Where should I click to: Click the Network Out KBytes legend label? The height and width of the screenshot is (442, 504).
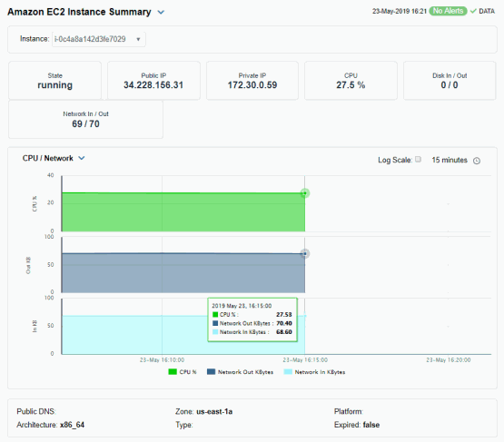(245, 372)
